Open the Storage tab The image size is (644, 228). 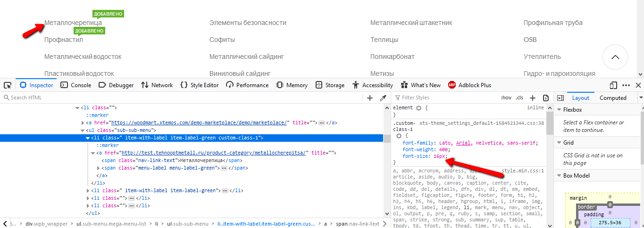click(x=330, y=85)
